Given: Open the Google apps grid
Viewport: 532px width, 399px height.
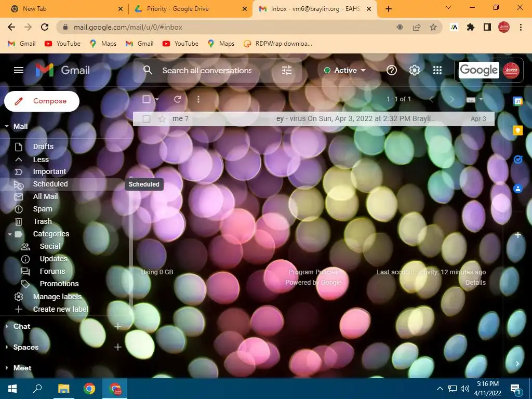Looking at the screenshot, I should pyautogui.click(x=437, y=70).
